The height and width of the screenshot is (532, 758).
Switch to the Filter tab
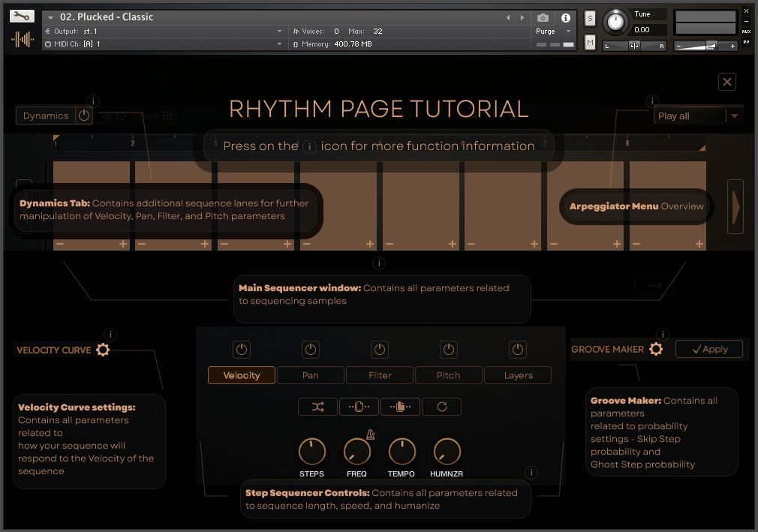tap(380, 375)
